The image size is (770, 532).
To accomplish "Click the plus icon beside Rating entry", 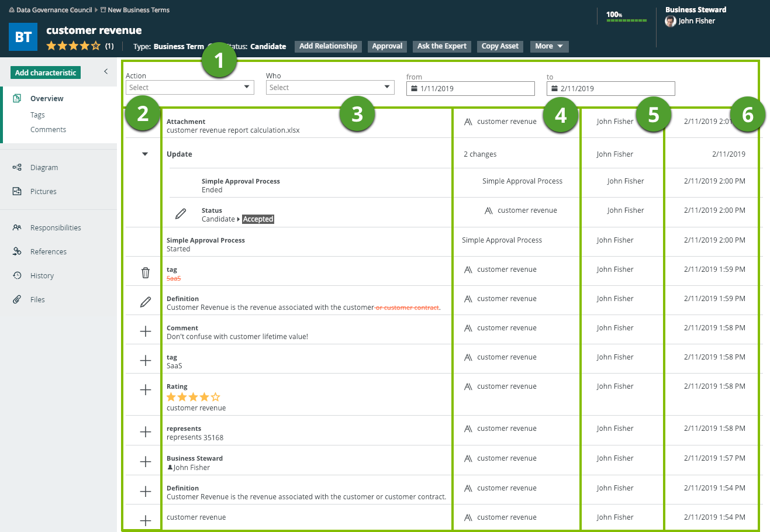I will [146, 390].
